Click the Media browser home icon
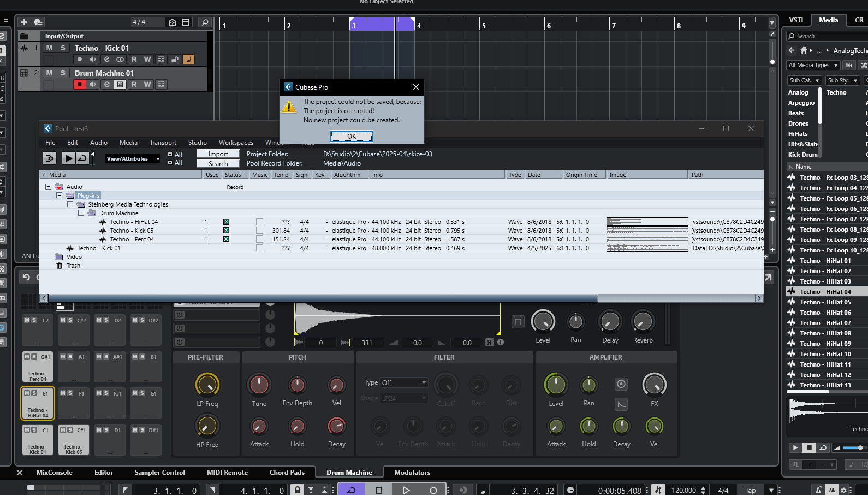This screenshot has width=868, height=495. tap(804, 50)
